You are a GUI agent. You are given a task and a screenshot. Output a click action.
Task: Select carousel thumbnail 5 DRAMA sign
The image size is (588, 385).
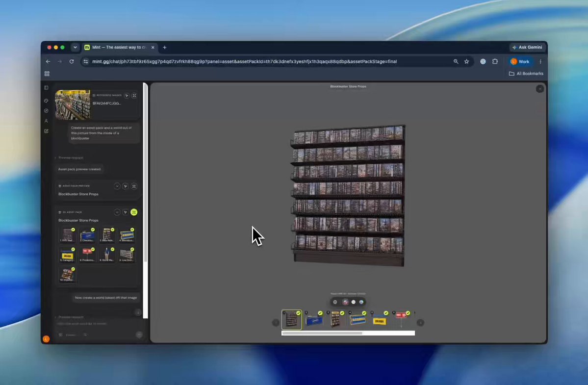[x=380, y=320]
